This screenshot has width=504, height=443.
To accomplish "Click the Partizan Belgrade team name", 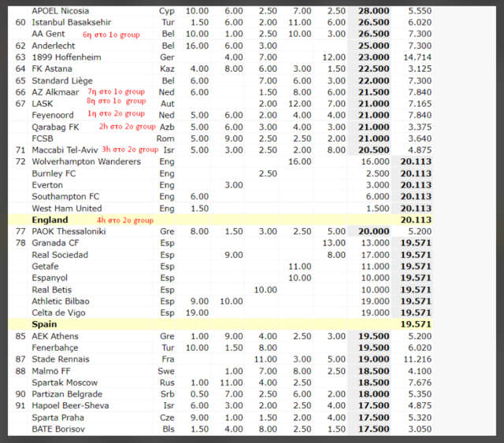I will (67, 394).
